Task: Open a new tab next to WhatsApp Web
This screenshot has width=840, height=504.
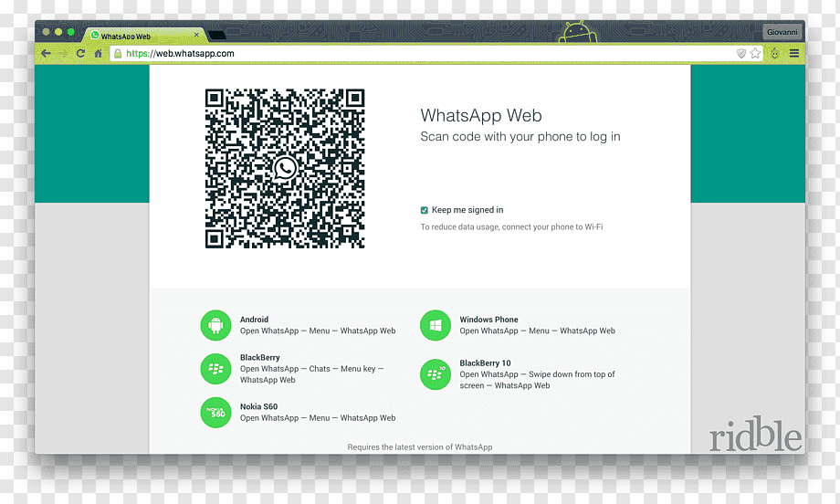Action: tap(217, 36)
